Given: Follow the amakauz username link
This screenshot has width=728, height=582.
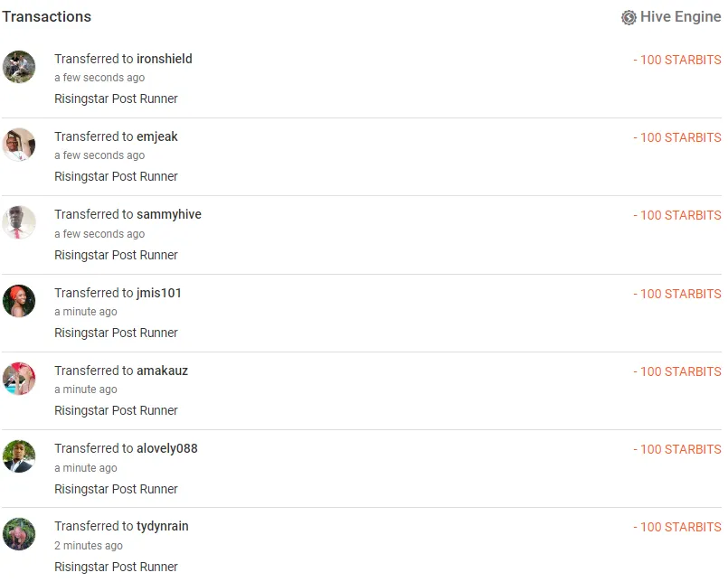Looking at the screenshot, I should (x=162, y=371).
